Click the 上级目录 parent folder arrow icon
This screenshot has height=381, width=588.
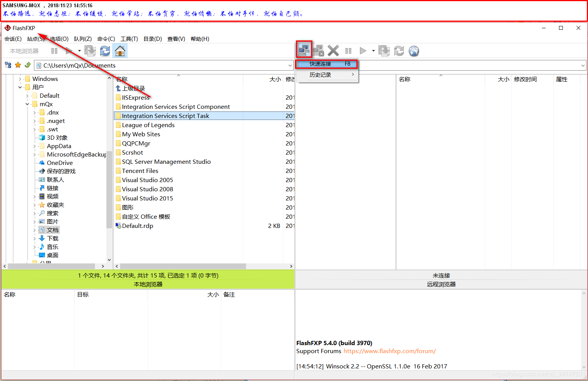118,88
